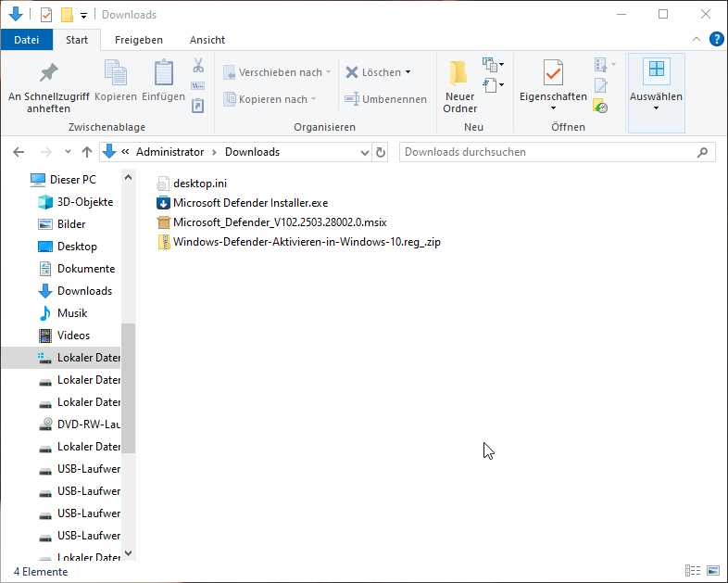Click the paste shortcut icon
This screenshot has width=728, height=583.
point(198,106)
